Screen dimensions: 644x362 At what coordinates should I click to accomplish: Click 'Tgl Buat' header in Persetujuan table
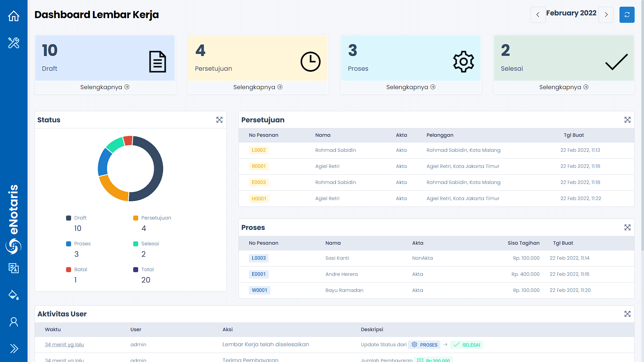[574, 135]
